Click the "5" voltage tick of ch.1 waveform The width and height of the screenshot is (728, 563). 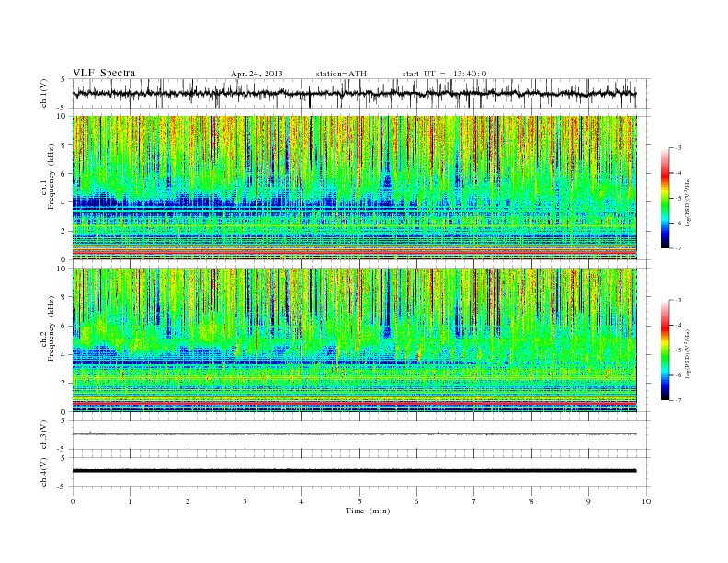tap(64, 79)
